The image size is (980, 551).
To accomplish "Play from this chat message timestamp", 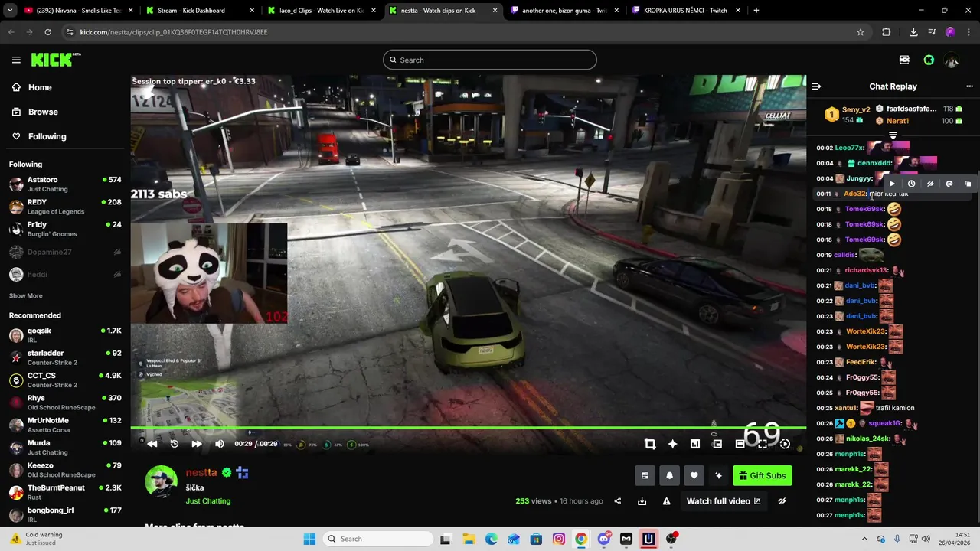I will coord(892,184).
